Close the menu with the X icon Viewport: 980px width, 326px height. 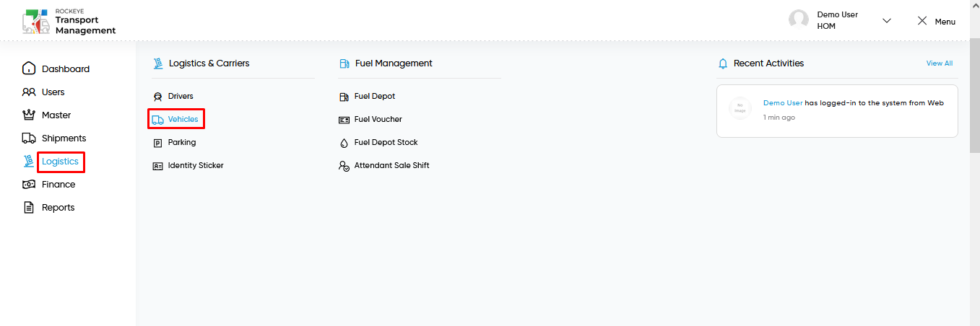(x=922, y=21)
